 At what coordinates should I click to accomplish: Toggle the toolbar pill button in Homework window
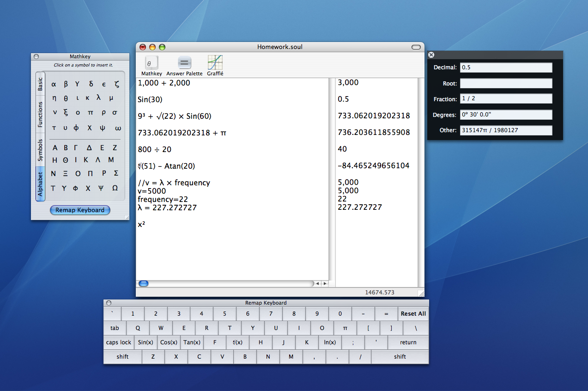point(416,47)
